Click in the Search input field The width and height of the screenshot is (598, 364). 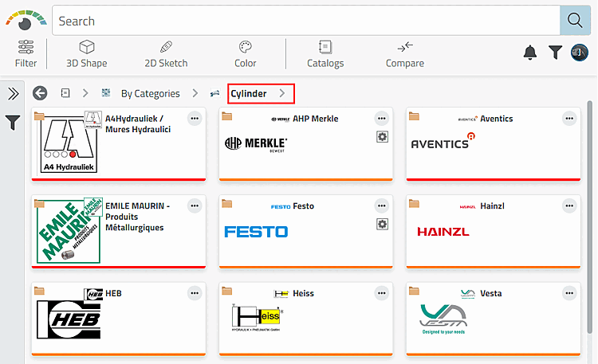click(303, 21)
